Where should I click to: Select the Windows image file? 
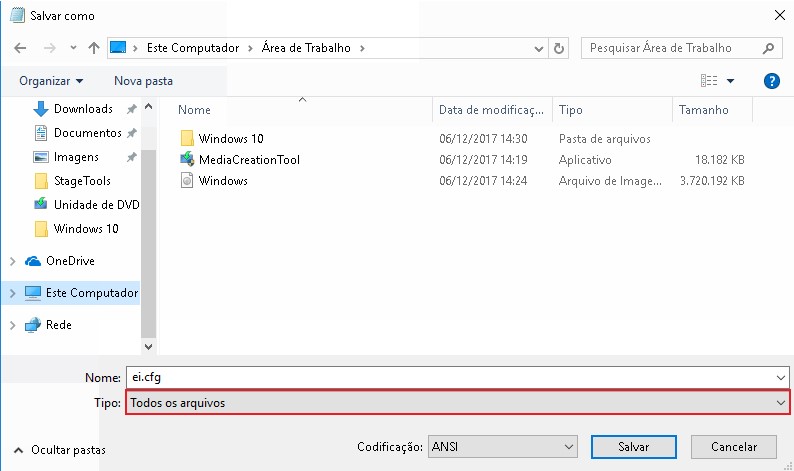223,181
